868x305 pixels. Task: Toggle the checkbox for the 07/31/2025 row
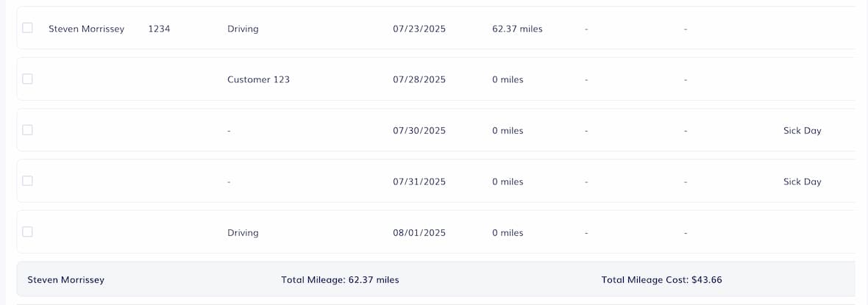[x=27, y=181]
